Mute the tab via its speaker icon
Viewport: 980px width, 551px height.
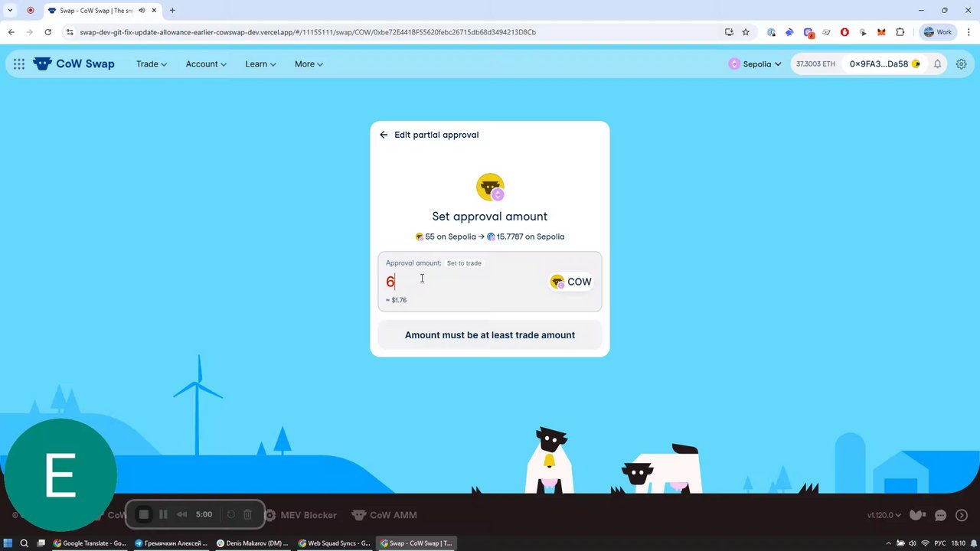(142, 11)
